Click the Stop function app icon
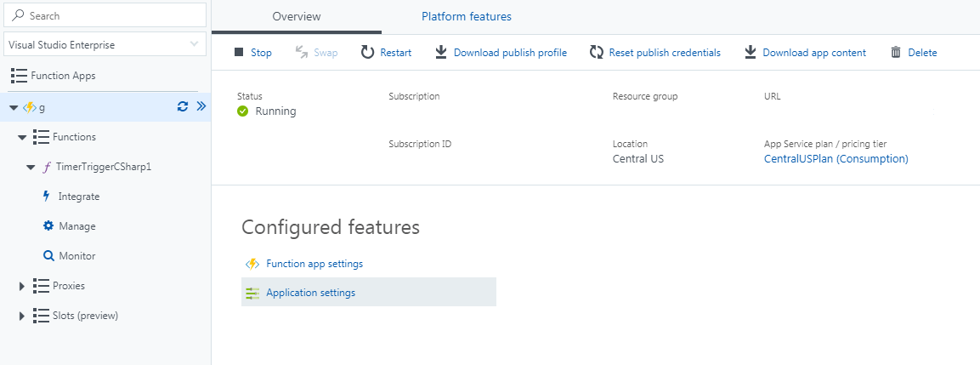Image resolution: width=980 pixels, height=365 pixels. (239, 53)
